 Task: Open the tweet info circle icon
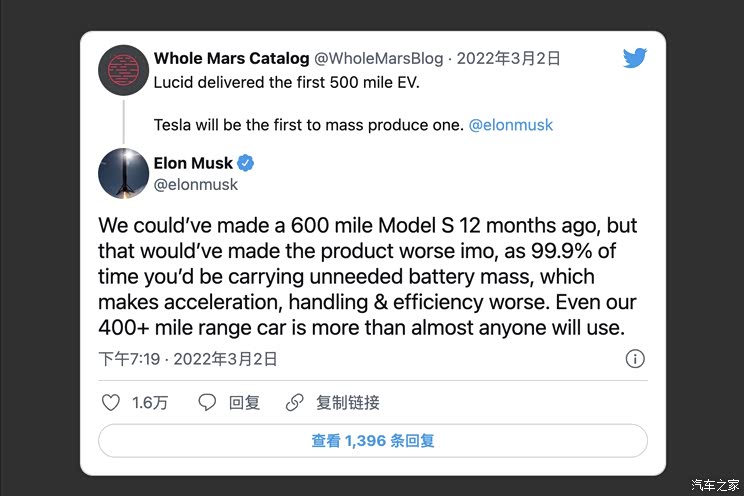point(634,358)
